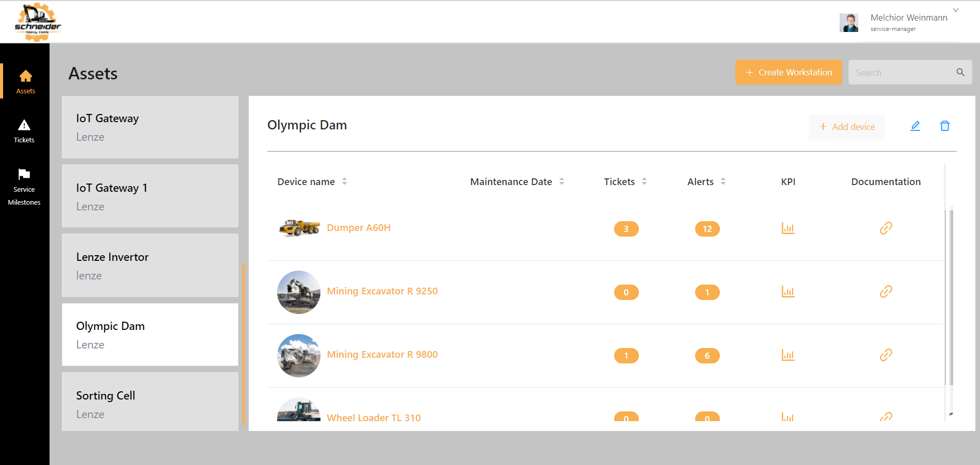Click the Search input field
Screen dimensions: 980x465
(901, 73)
